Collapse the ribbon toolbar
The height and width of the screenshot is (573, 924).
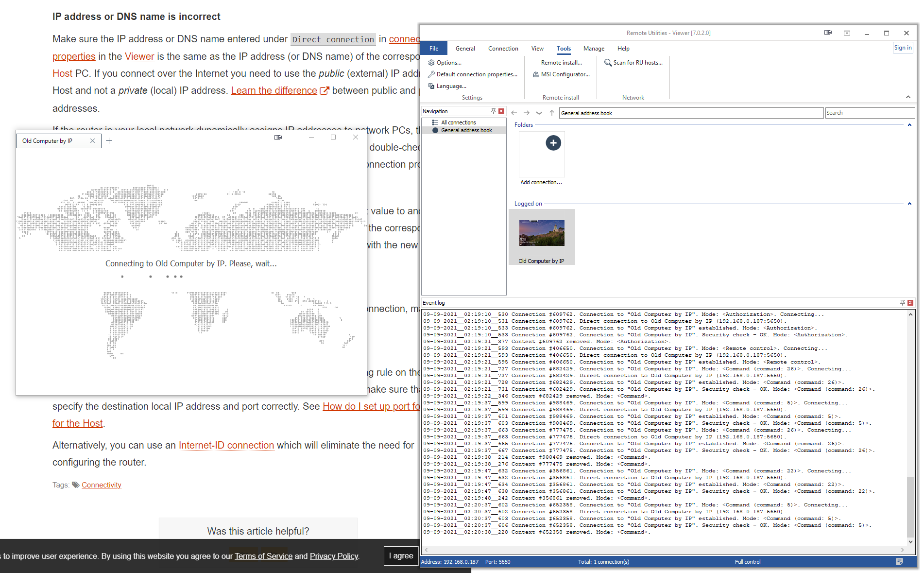coord(908,97)
